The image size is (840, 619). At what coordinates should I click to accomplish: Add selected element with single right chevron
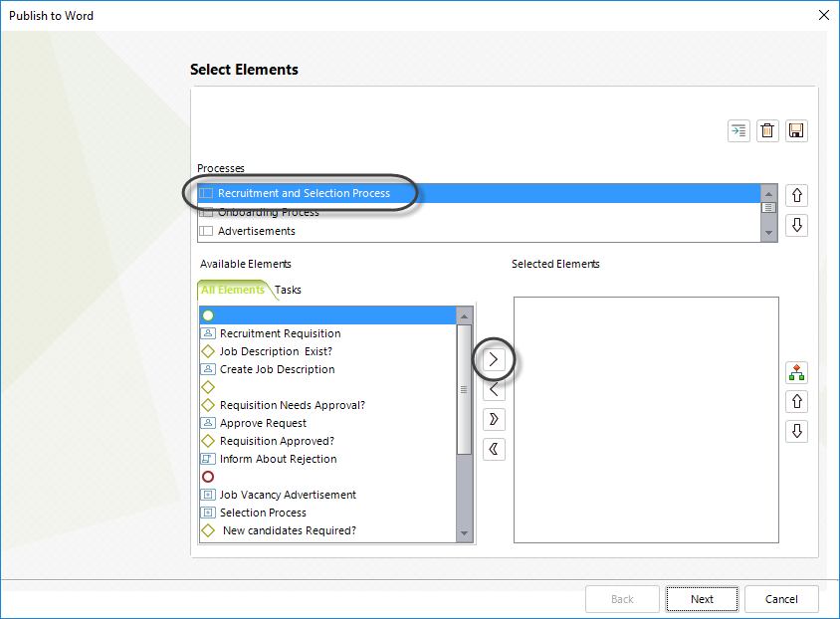pos(494,359)
